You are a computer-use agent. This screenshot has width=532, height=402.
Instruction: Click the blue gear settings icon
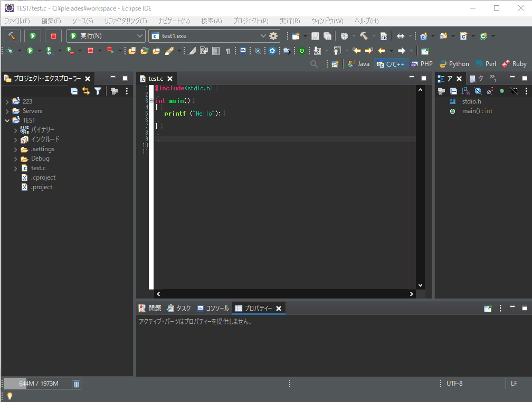tap(272, 51)
